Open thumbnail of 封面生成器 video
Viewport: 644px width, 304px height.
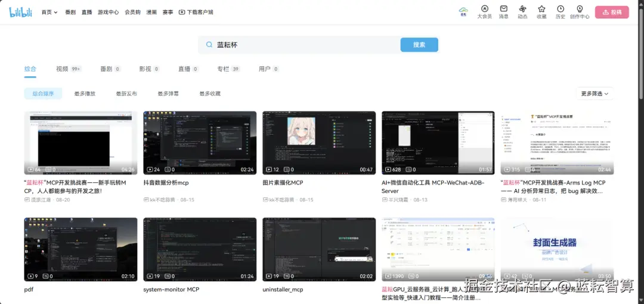click(x=557, y=249)
